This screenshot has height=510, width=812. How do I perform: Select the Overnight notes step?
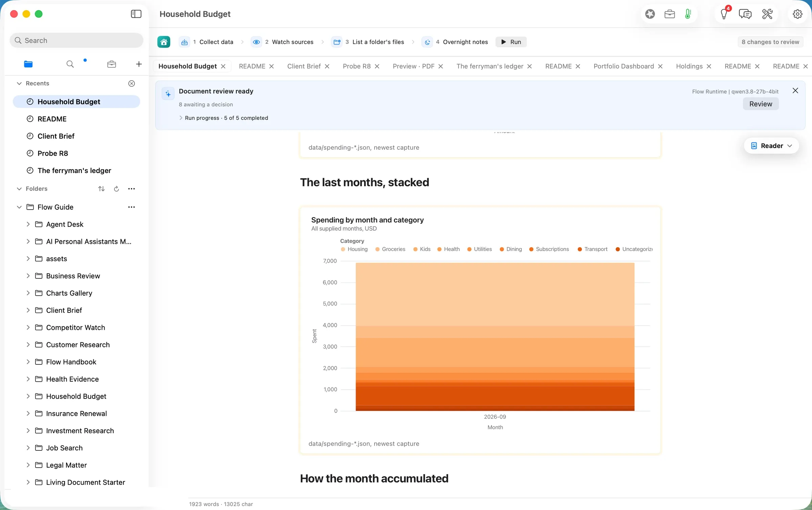455,42
